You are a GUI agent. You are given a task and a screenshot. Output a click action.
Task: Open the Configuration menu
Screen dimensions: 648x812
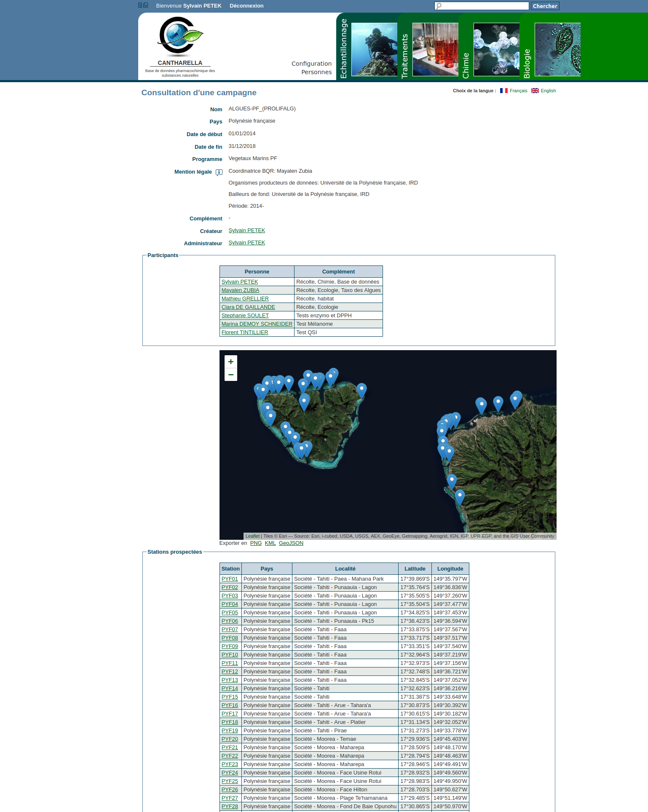click(x=311, y=64)
